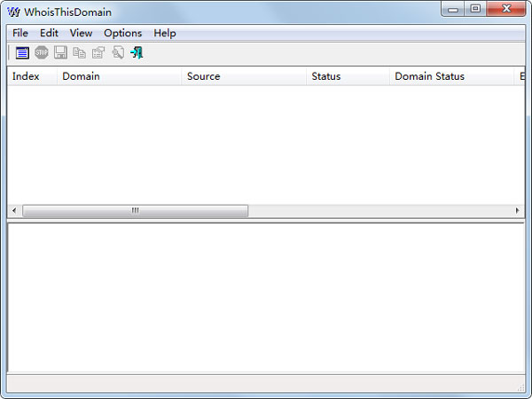
Task: Sort by the Domain Status column header
Action: point(451,76)
